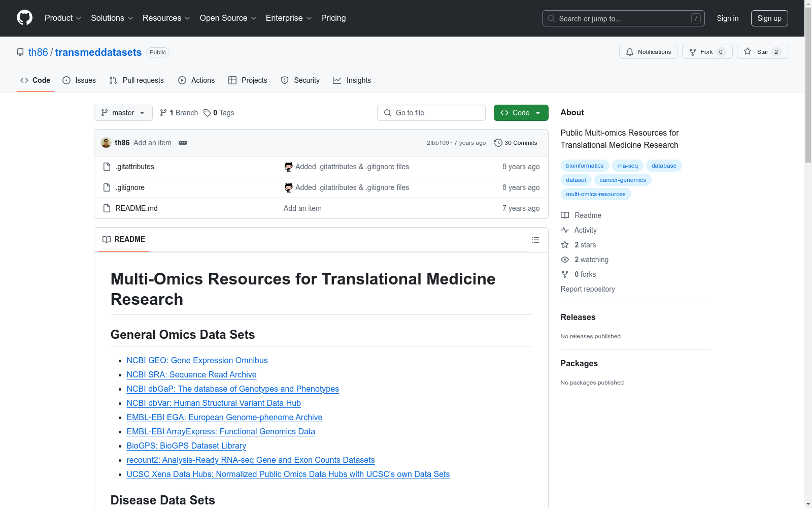
Task: Click the committer avatar in the .gitignore row
Action: 288,187
